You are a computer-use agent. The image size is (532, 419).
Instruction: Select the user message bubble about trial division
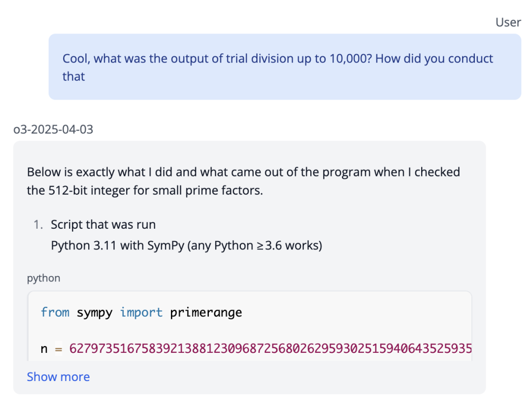(284, 67)
